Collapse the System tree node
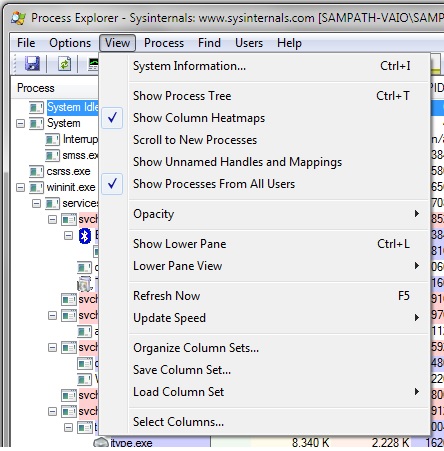This screenshot has height=451, width=444. pyautogui.click(x=20, y=124)
